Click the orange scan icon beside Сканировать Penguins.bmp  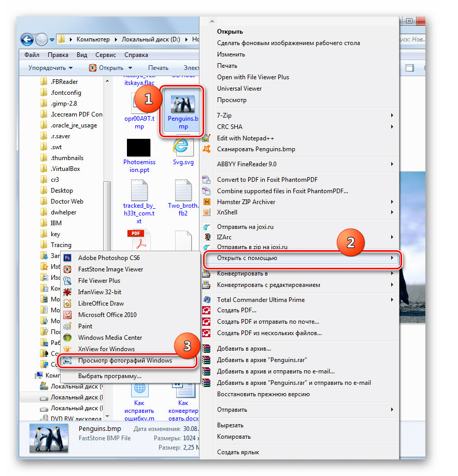[x=207, y=149]
